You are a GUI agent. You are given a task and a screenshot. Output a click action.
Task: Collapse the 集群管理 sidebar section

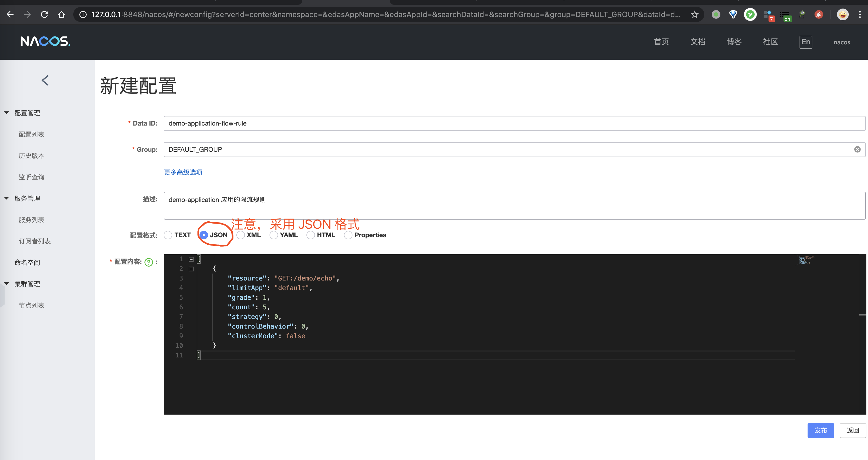(x=6, y=284)
